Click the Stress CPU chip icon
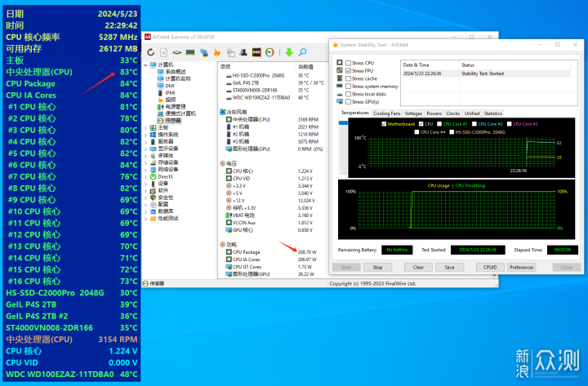The image size is (588, 386). click(340, 63)
